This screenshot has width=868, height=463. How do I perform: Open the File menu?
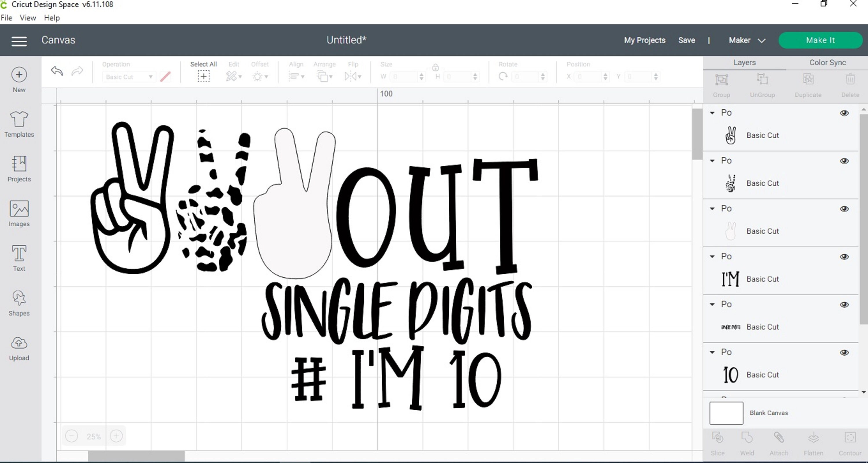pyautogui.click(x=6, y=18)
